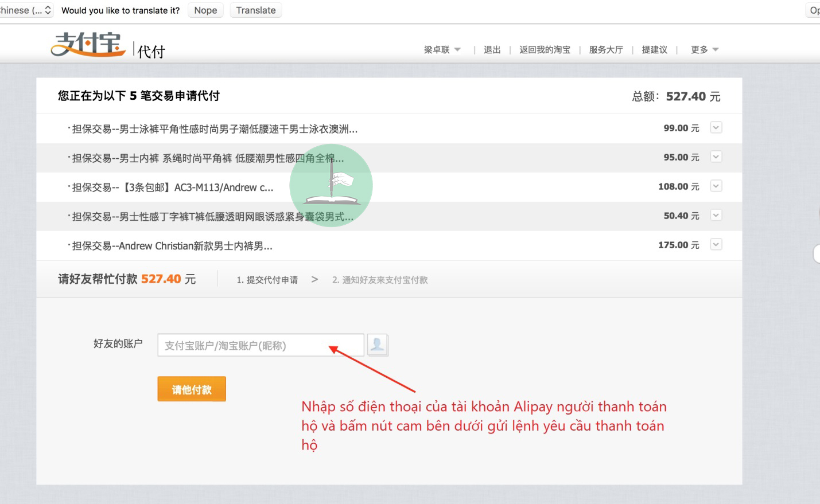Click the contact picker icon beside account field

(x=378, y=345)
